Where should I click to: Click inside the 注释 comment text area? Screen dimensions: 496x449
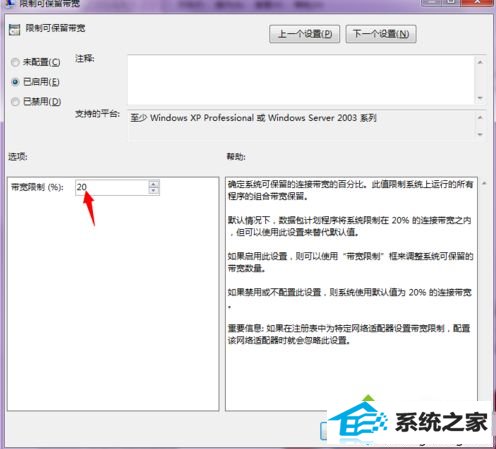[x=301, y=80]
